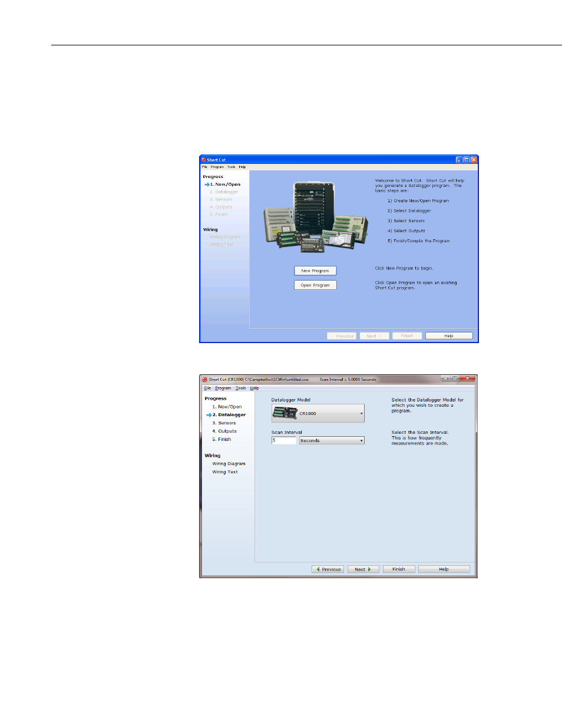Click the blue arrow beside 1. New/Open
Screen dimensions: 562x728
(x=207, y=185)
